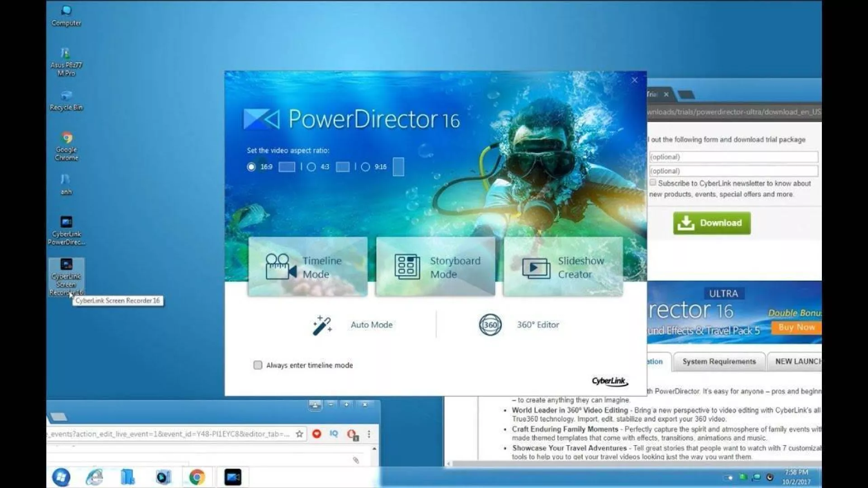Select the 9:16 aspect ratio
The image size is (868, 488).
[x=366, y=167]
